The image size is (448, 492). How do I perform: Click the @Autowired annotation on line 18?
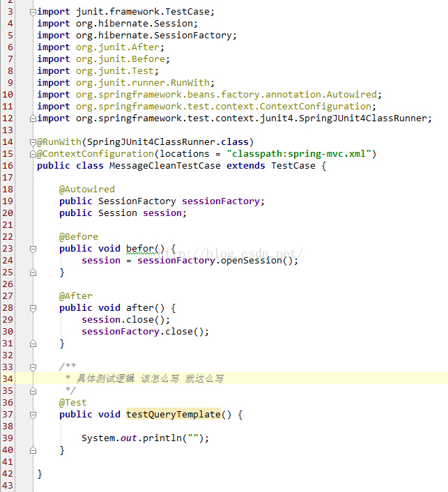(86, 190)
